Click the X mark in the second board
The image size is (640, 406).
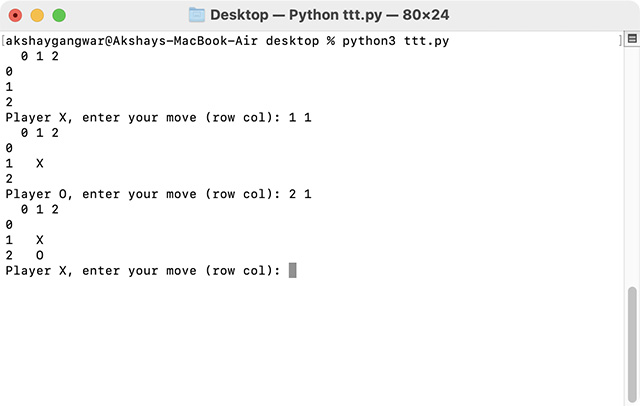click(40, 163)
